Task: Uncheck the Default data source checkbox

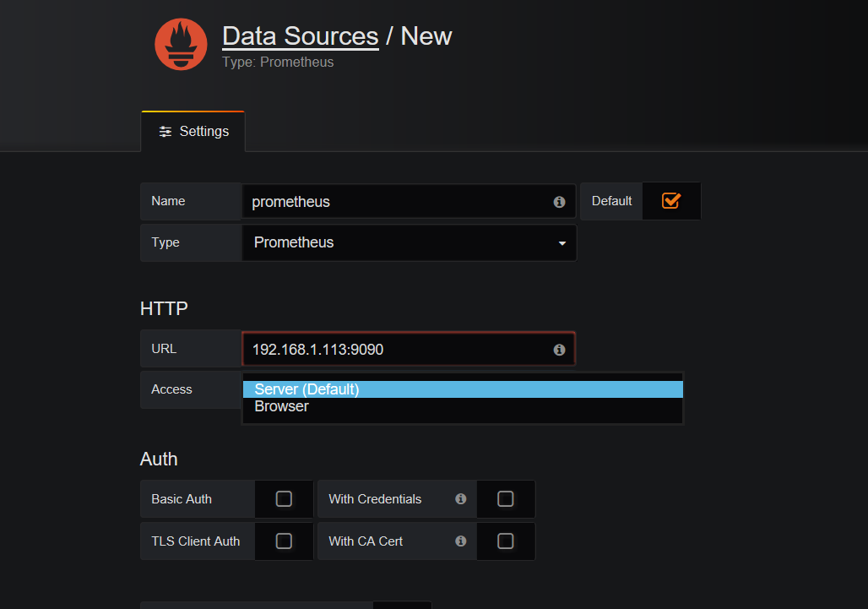Action: pyautogui.click(x=671, y=200)
